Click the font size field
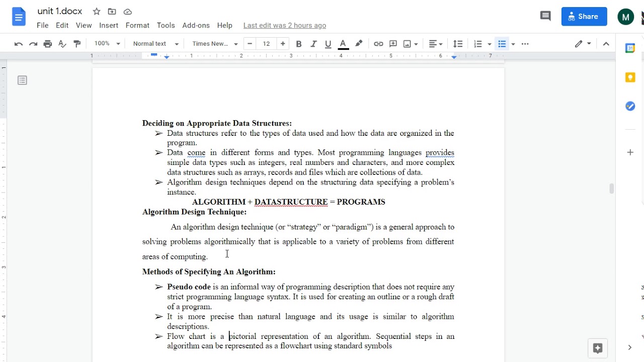Image resolution: width=644 pixels, height=362 pixels. [267, 44]
